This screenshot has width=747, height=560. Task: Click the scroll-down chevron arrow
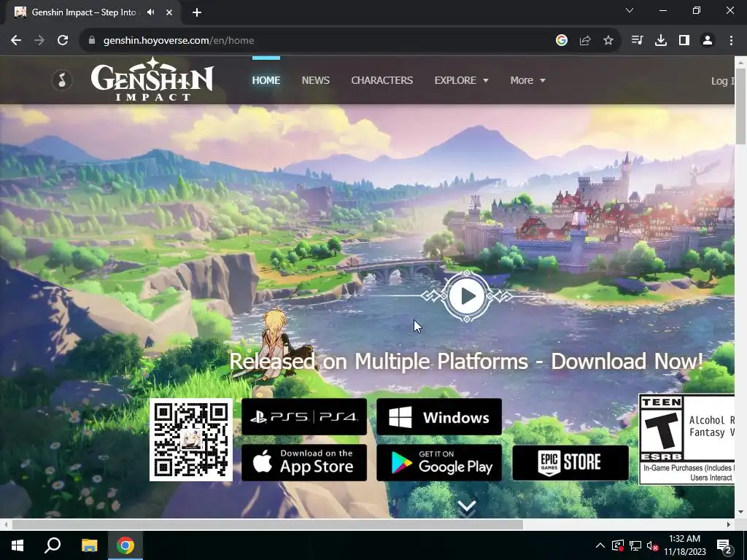pyautogui.click(x=467, y=507)
